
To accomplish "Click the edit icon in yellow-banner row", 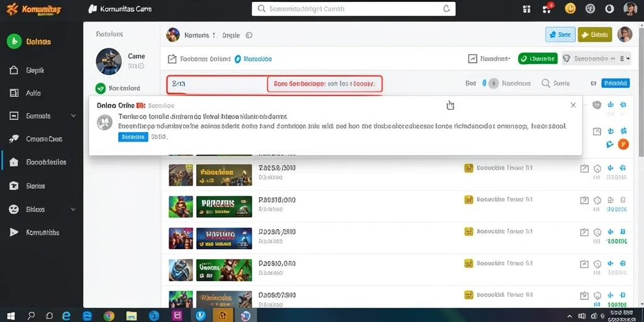I will (x=584, y=169).
